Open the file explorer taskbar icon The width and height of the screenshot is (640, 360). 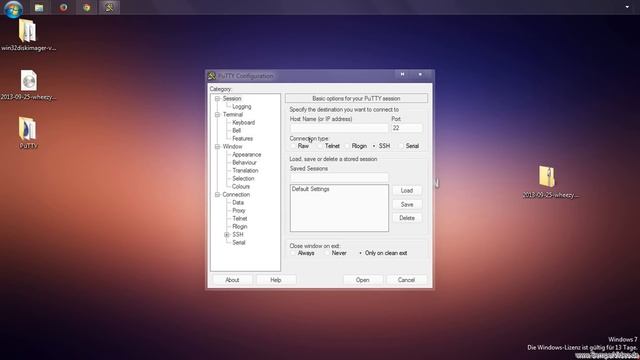click(x=39, y=7)
